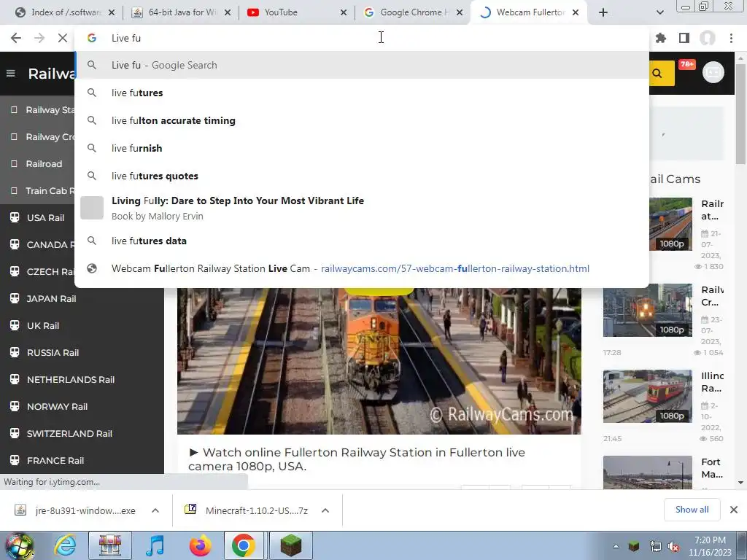
Task: Select 'live futures quotes' suggestion
Action: 362,176
